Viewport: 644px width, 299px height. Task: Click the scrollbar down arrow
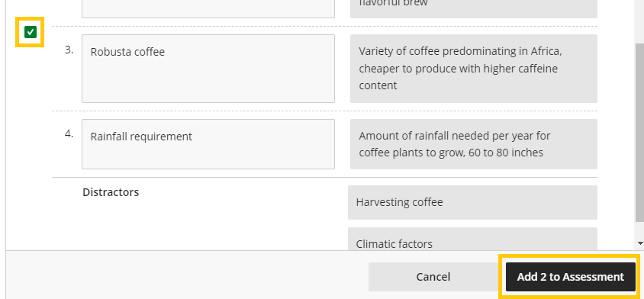coord(640,243)
